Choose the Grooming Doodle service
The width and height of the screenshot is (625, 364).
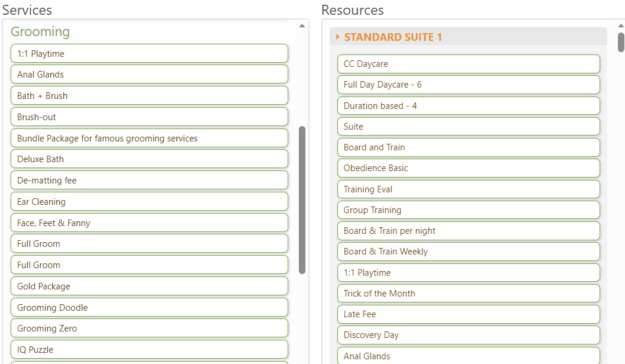[150, 307]
